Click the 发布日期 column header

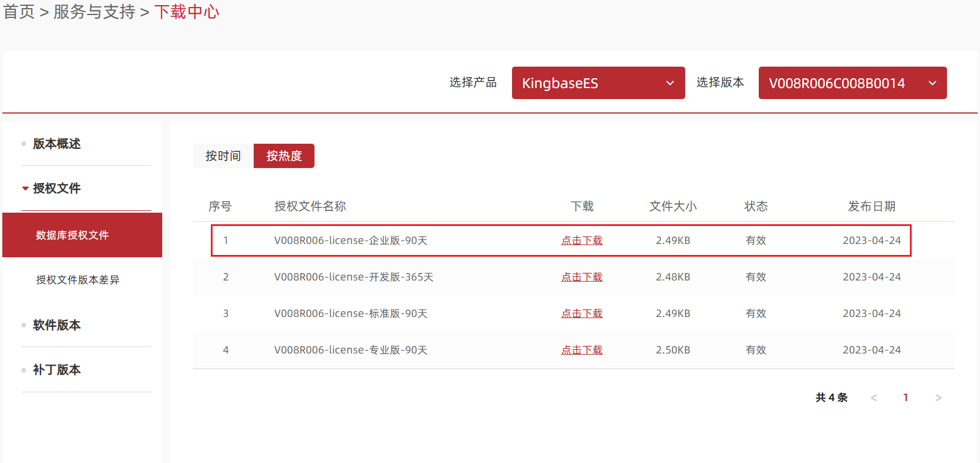(x=872, y=206)
